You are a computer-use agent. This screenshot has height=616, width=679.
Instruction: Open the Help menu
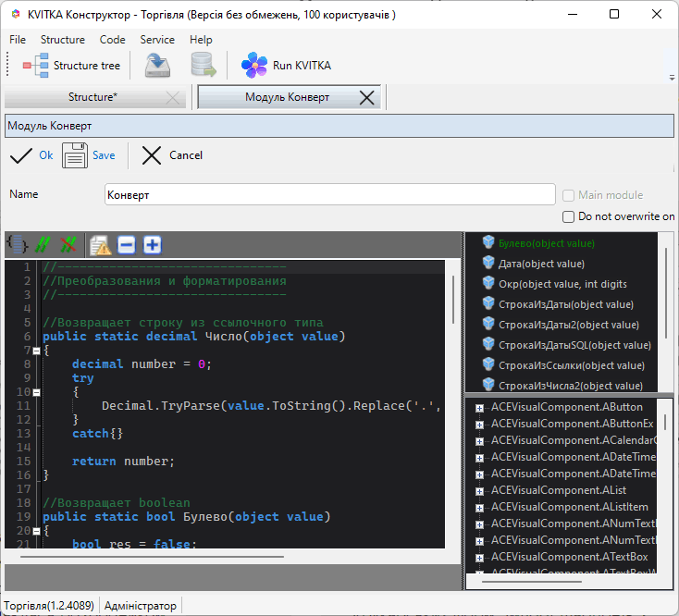click(x=201, y=40)
